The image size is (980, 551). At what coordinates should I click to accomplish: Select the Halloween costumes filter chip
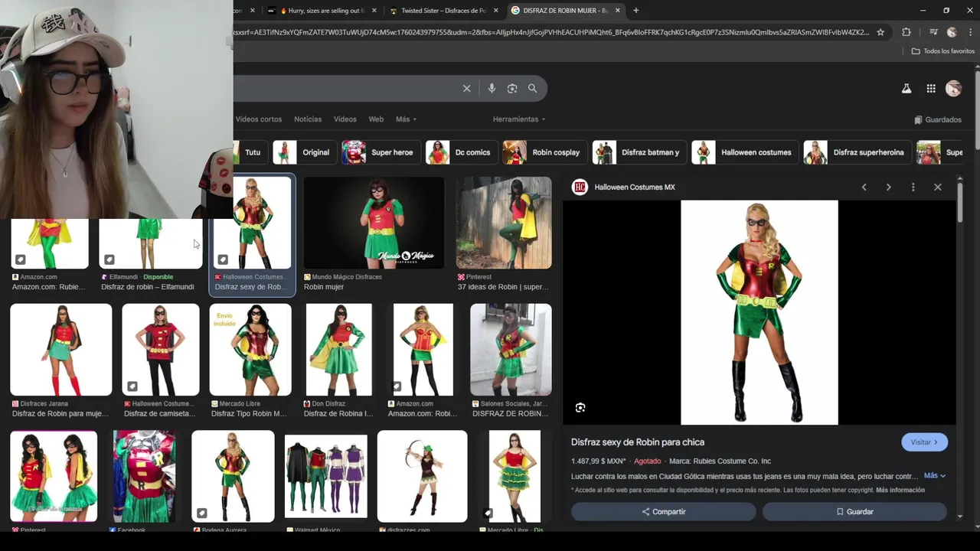[x=744, y=152]
